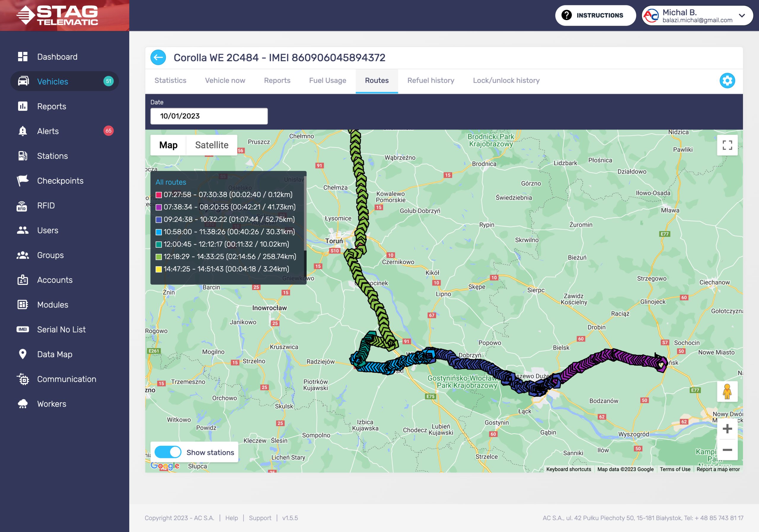Screen dimensions: 759x532
Task: Select route 10:58:00 - 11:38:26
Action: [x=229, y=232]
